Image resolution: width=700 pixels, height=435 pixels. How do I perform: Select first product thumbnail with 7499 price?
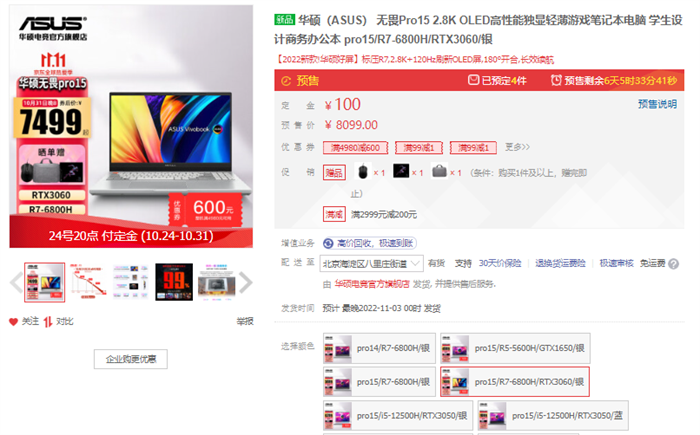[45, 282]
